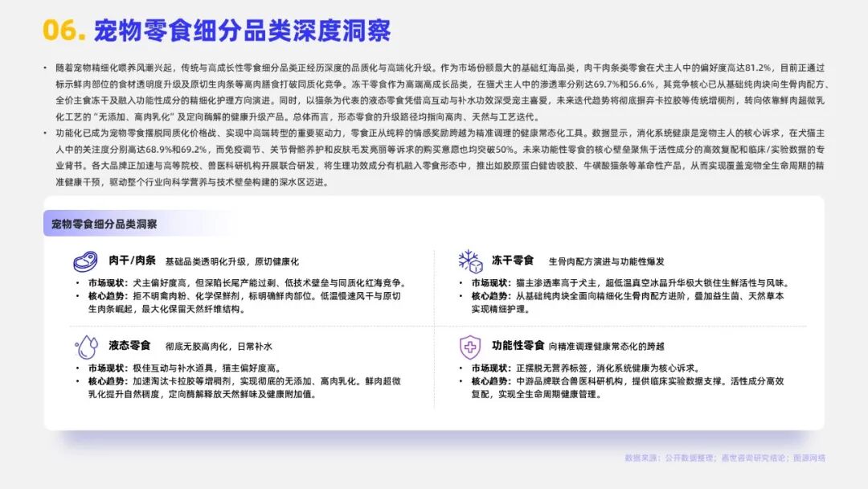868x489 pixels.
Task: Select the 液态零食 category heading
Action: (x=129, y=346)
